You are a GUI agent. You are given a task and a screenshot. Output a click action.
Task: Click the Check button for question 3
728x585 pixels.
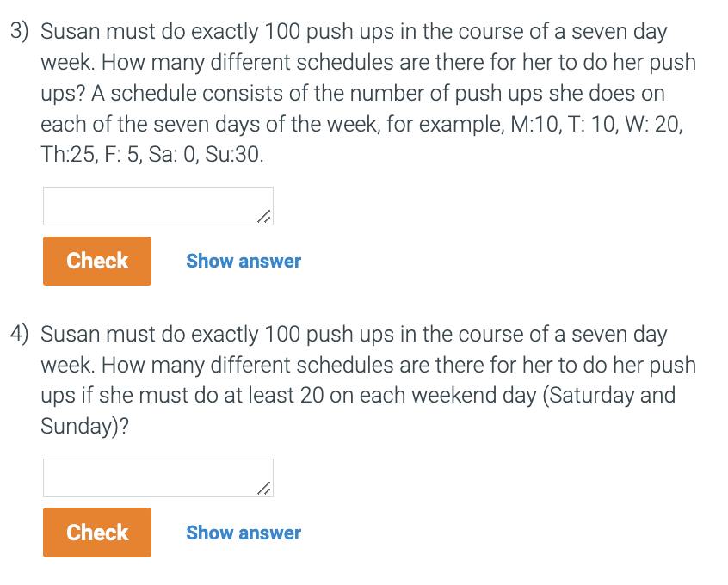tap(96, 261)
